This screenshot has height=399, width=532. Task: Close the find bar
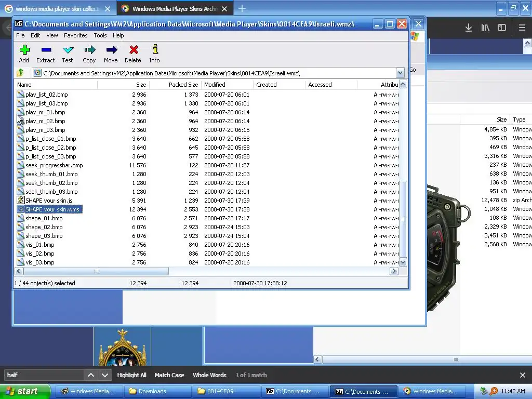pos(523,375)
